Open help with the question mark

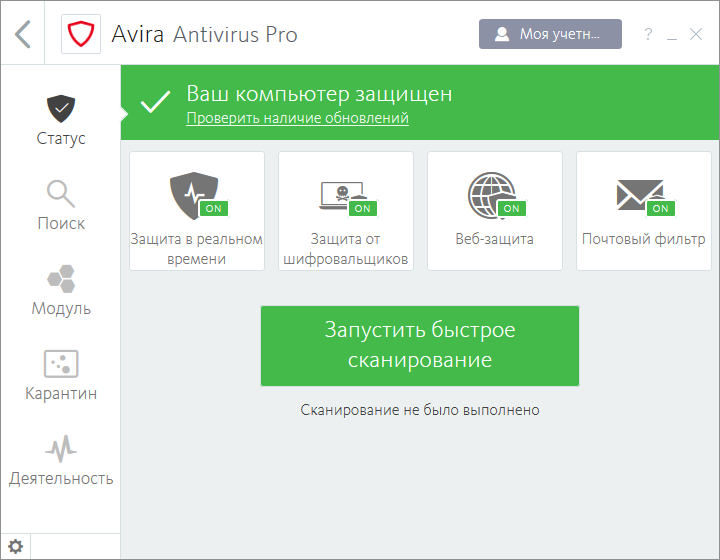tap(648, 34)
